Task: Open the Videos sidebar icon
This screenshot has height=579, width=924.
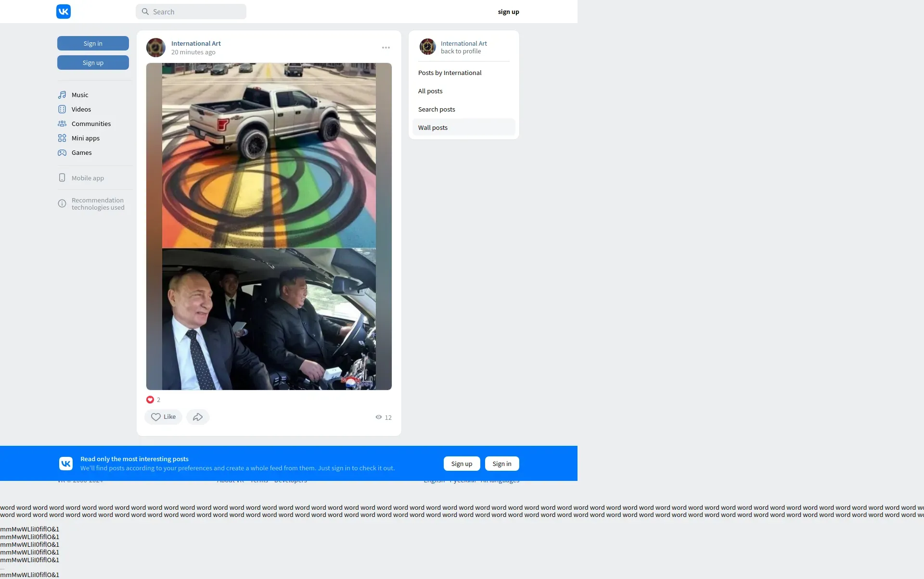Action: [62, 109]
